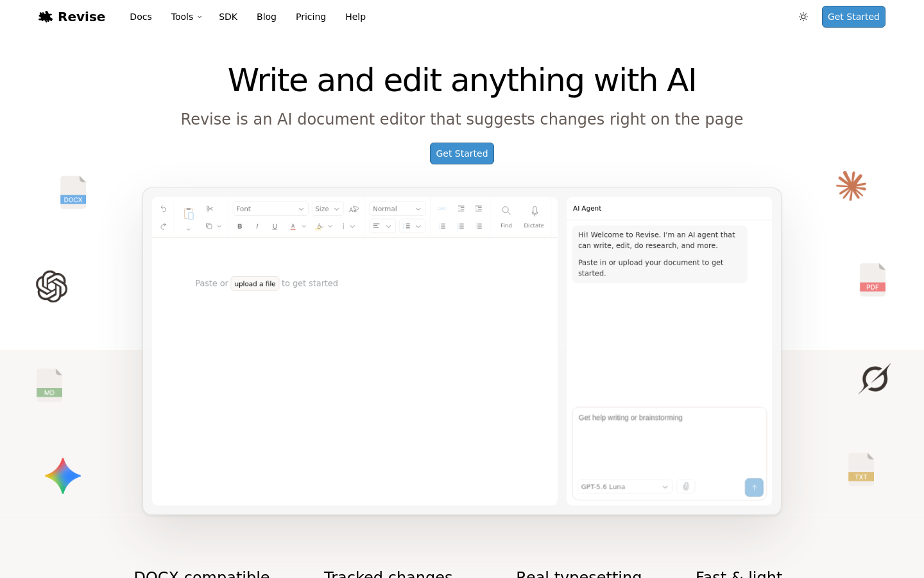Click the DOCX file icon
924x578 pixels.
[73, 192]
